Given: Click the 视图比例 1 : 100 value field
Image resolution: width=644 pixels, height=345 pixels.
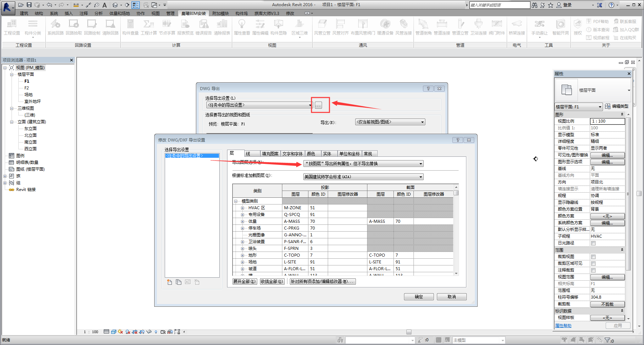Looking at the screenshot, I should pos(607,121).
